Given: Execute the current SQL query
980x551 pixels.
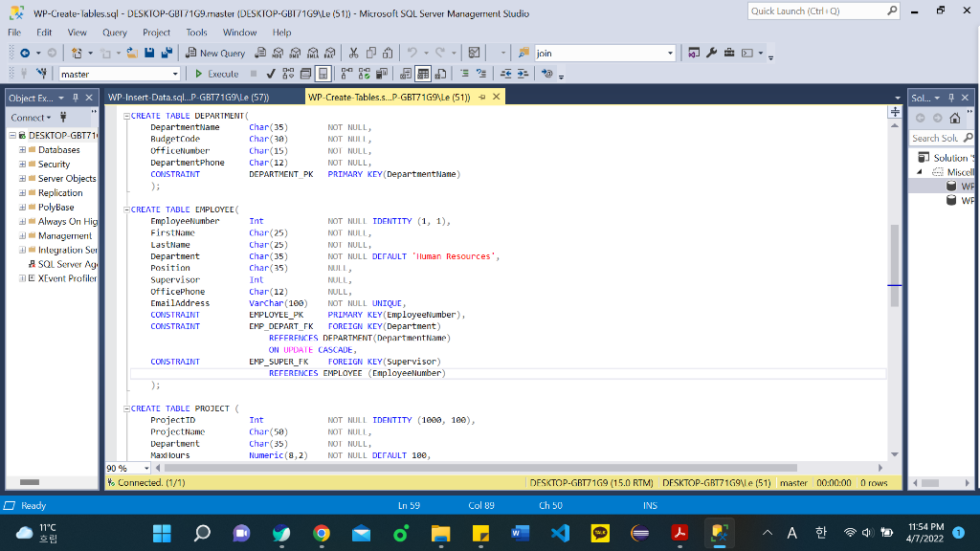Looking at the screenshot, I should point(216,74).
